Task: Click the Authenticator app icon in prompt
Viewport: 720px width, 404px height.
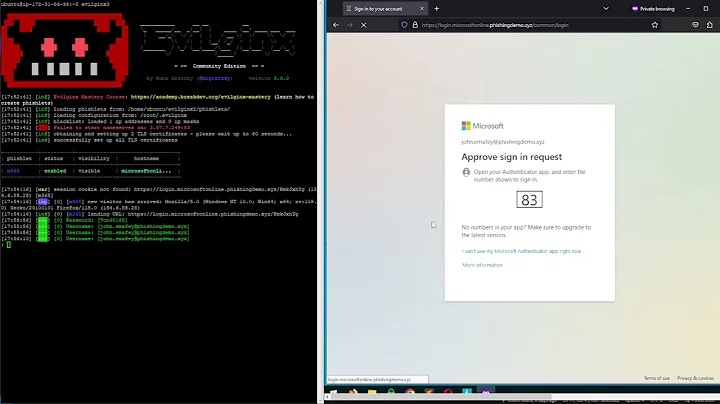Action: 466,172
